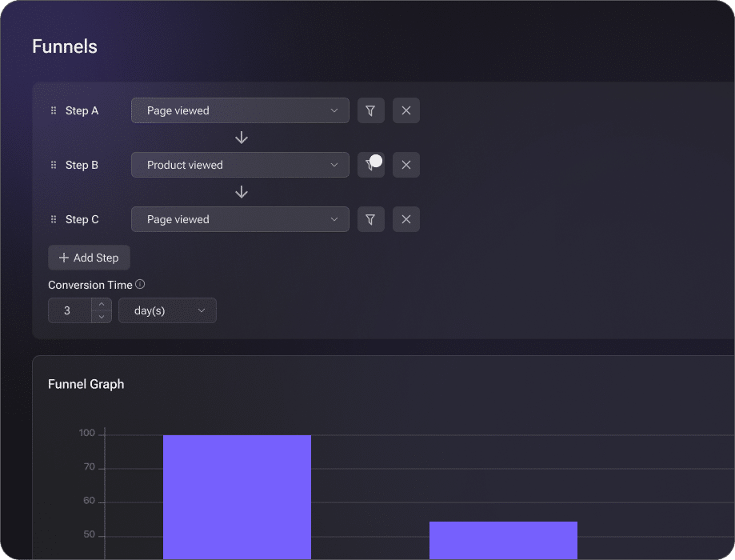
Task: Open filter for Step C
Action: (371, 219)
